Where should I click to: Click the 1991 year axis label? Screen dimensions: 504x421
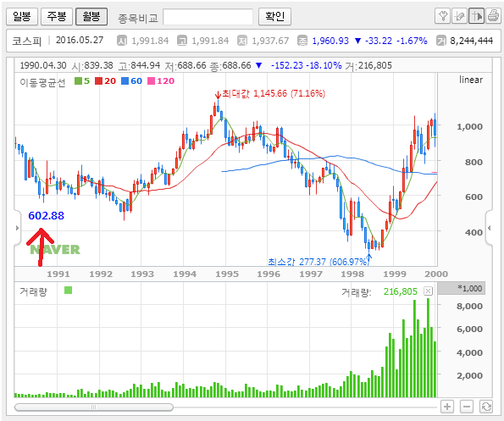(x=58, y=274)
